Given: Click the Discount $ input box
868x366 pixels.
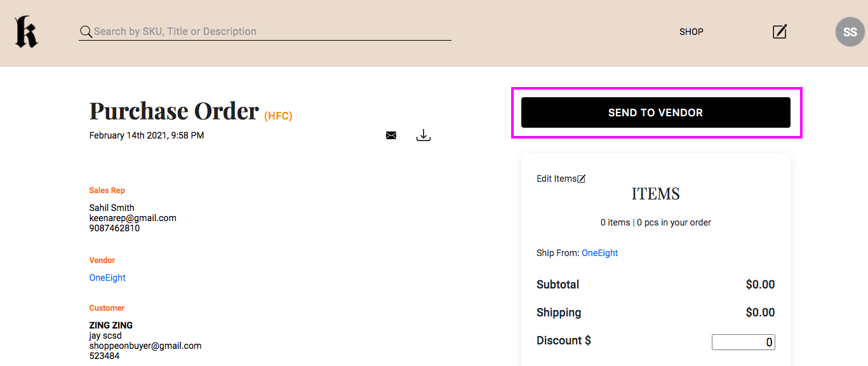Looking at the screenshot, I should 743,342.
